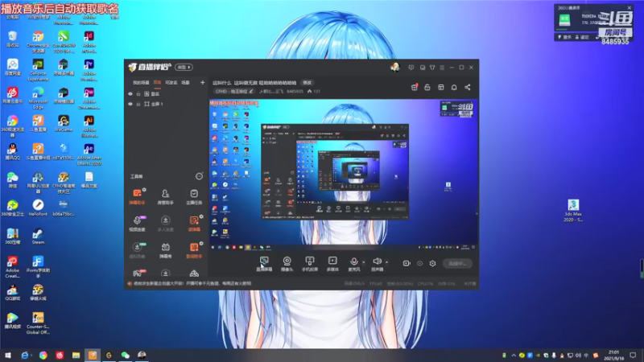The width and height of the screenshot is (644, 362).
Task: Switch to 场景 scene tab
Action: click(186, 83)
